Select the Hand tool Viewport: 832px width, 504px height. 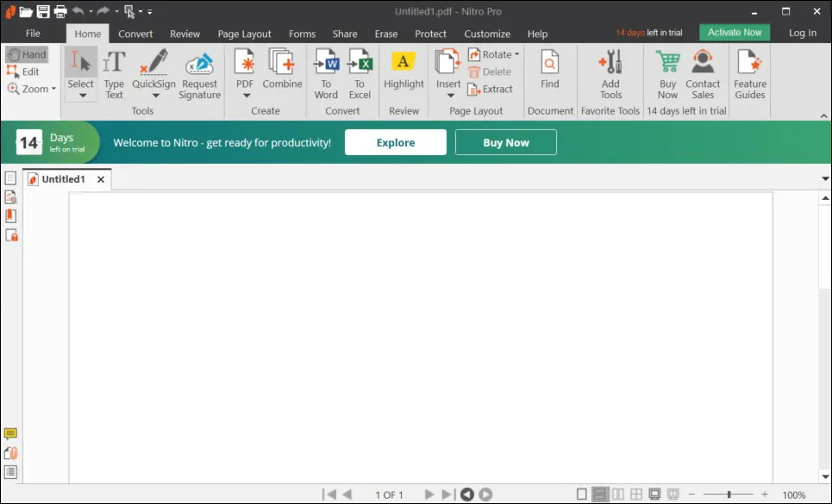coord(28,53)
